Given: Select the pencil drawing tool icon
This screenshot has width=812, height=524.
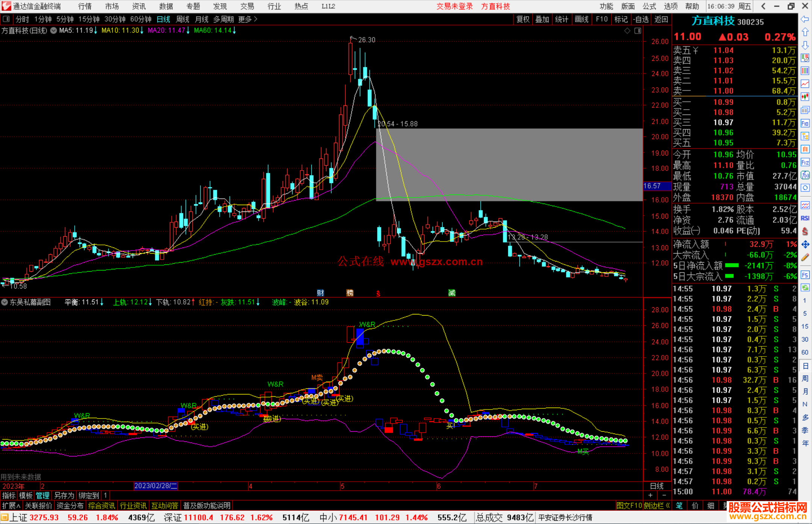Looking at the screenshot, I should (x=805, y=257).
